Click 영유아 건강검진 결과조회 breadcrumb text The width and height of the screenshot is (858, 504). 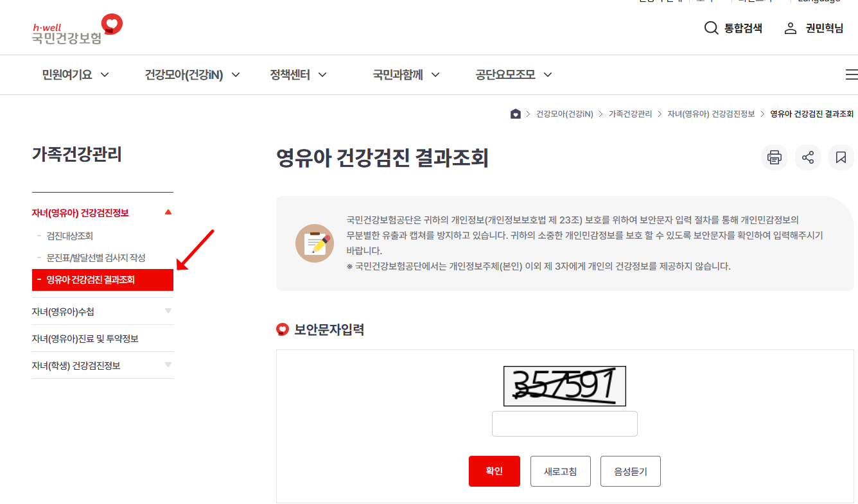tap(812, 114)
